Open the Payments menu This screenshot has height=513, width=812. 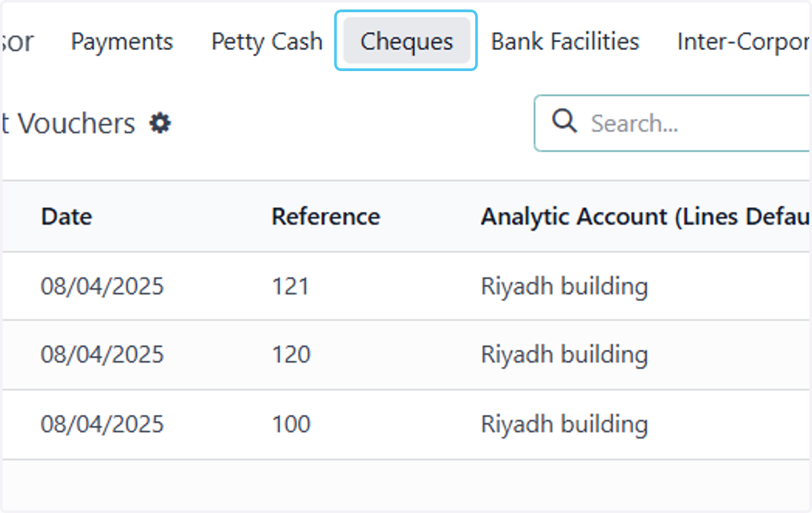(x=122, y=41)
